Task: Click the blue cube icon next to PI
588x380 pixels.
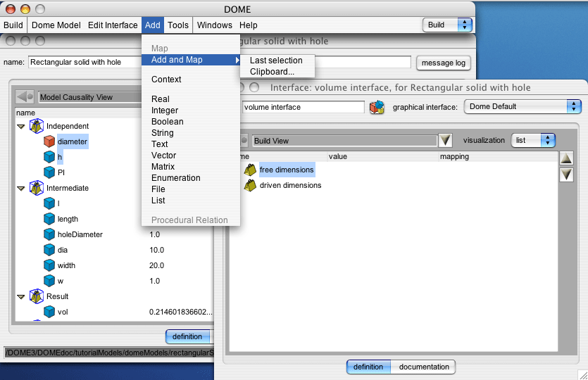Action: point(49,172)
